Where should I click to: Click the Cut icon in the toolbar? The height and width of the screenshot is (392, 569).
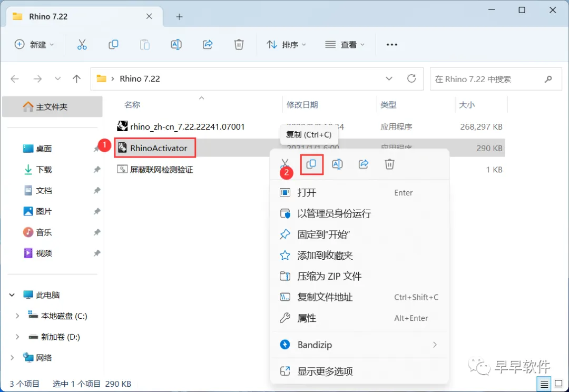coord(82,45)
